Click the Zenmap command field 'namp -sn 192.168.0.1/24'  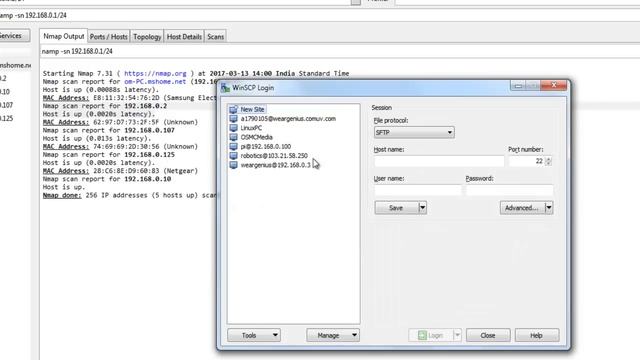pos(320,15)
